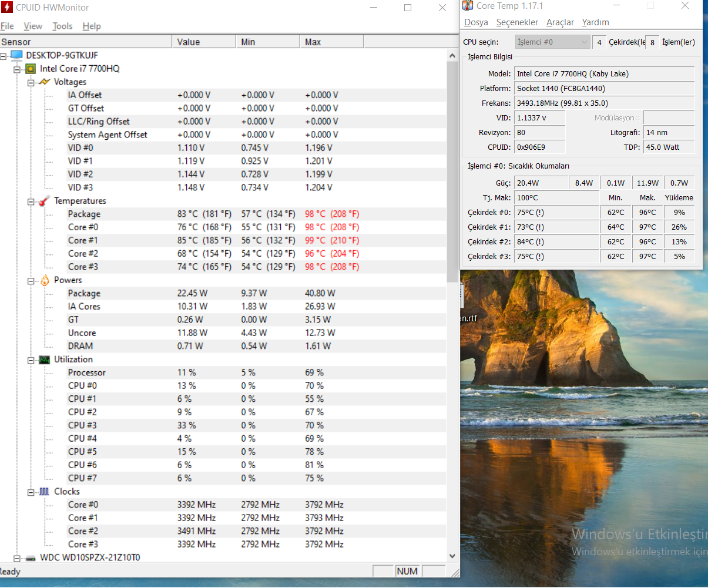Click the Tj. Mak 100°C field
708x588 pixels.
pos(556,198)
